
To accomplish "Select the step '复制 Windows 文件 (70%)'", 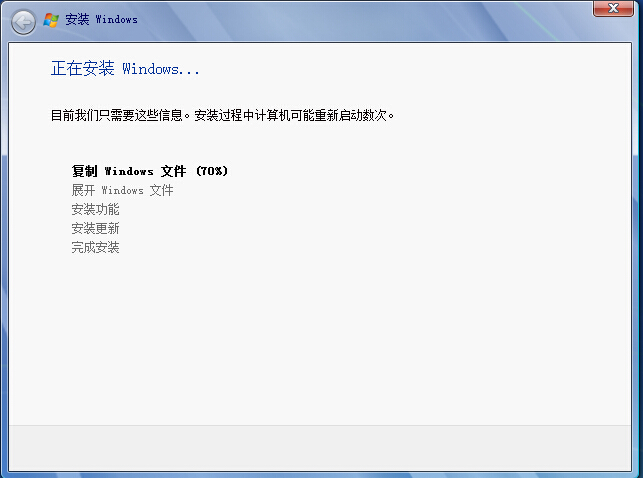I will [150, 171].
